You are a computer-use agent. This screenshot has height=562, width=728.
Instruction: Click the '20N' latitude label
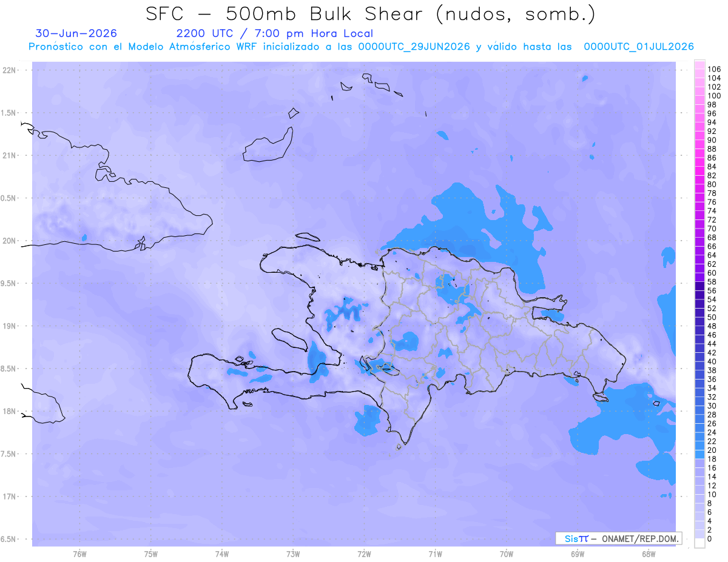tap(10, 241)
